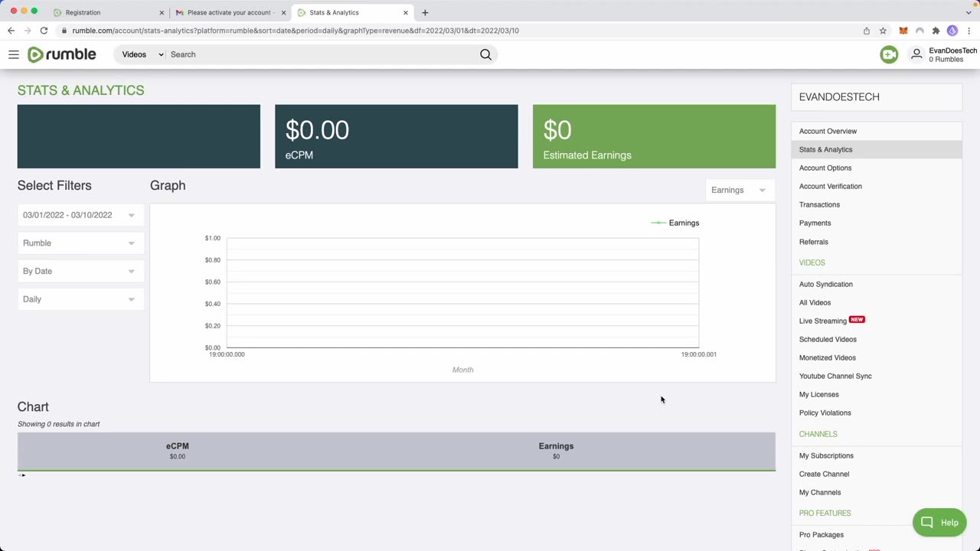The height and width of the screenshot is (551, 980).
Task: Open the MetaMask fox extension
Action: [903, 31]
